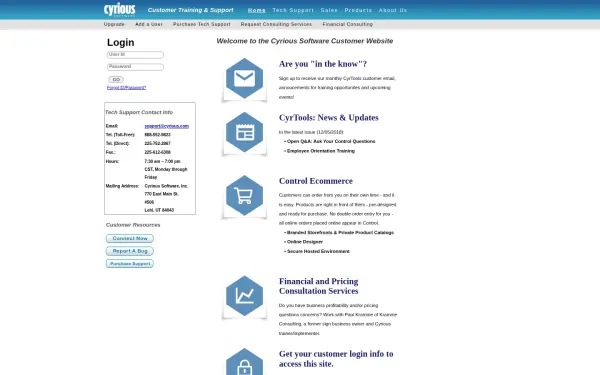600x375 pixels.
Task: Click the Purchase Support button
Action: pos(130,264)
